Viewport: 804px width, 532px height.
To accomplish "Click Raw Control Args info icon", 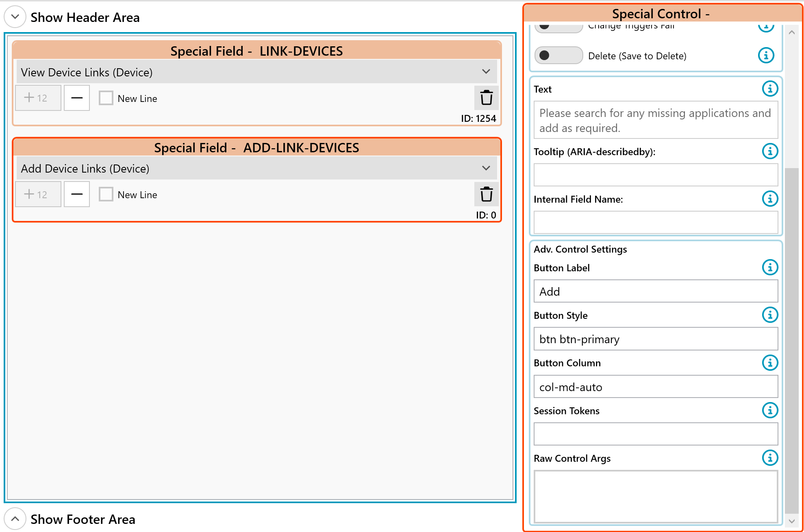I will click(x=769, y=458).
